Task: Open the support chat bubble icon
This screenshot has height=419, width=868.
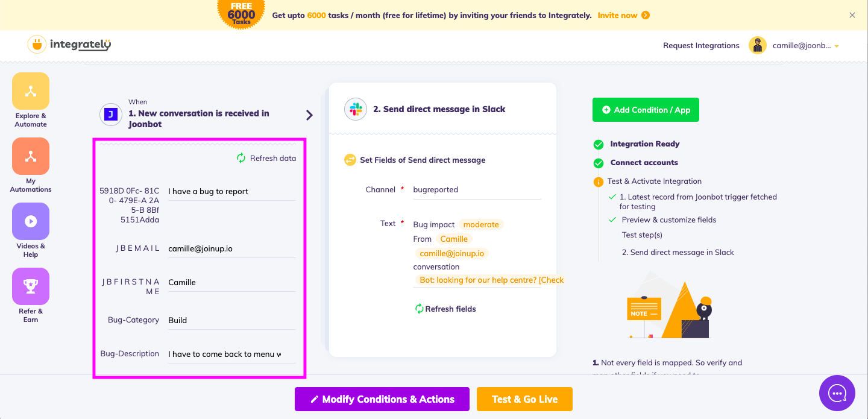Action: [x=837, y=393]
